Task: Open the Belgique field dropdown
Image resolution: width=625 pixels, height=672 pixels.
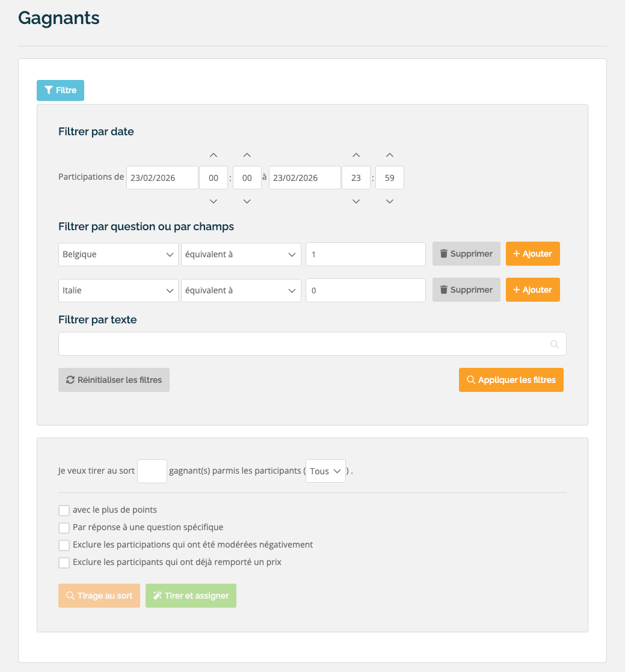Action: tap(119, 254)
